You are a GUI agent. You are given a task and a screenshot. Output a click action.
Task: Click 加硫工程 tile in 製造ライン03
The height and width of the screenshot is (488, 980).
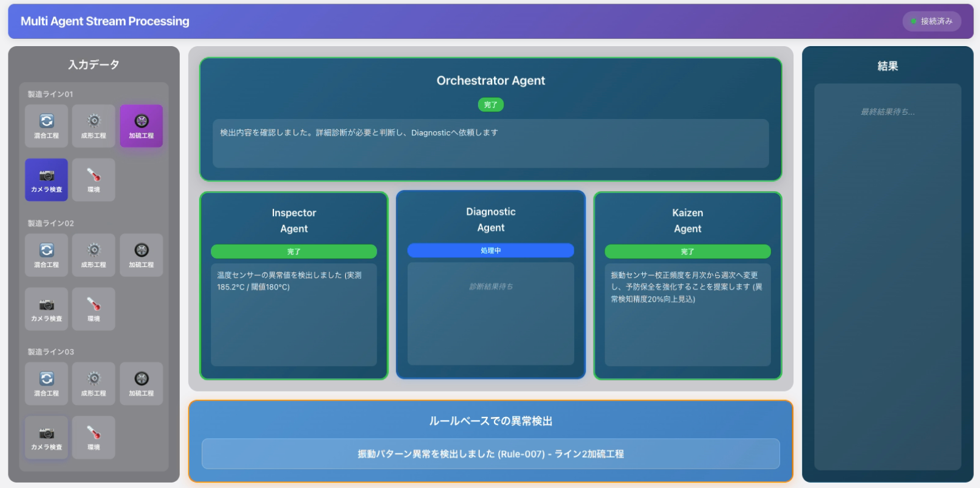[x=141, y=384]
